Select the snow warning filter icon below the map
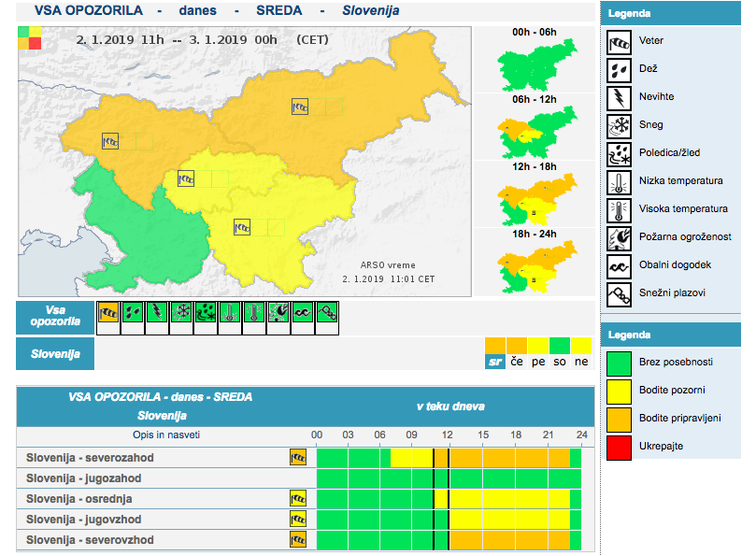The height and width of the screenshot is (556, 756). tap(181, 312)
